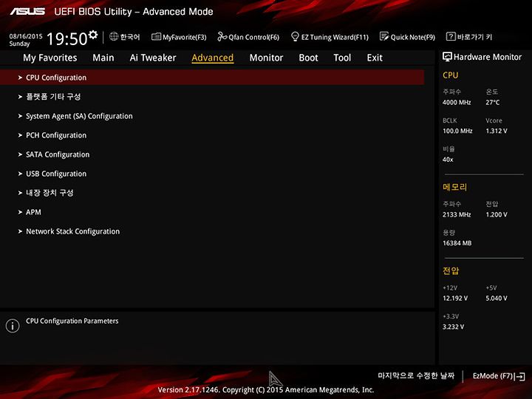Image resolution: width=532 pixels, height=399 pixels.
Task: Open the Monitor tab
Action: (x=266, y=58)
